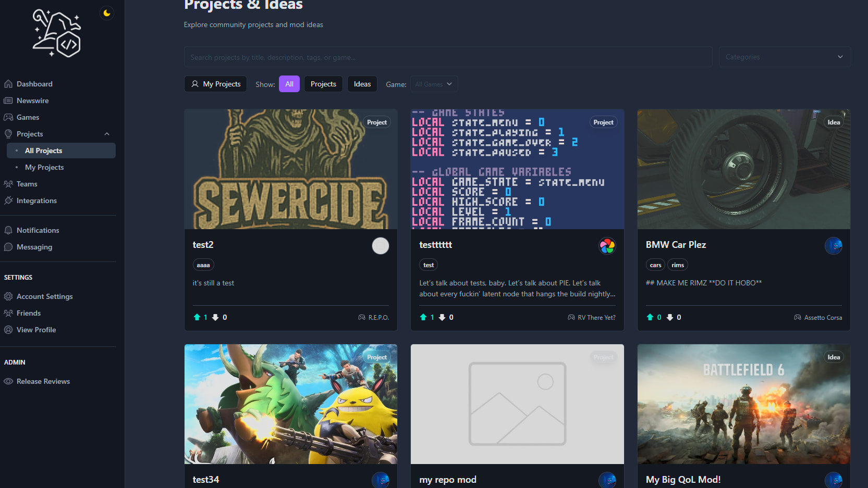Open BMW Car Plez idea title
Screen dimensions: 868x488
click(x=676, y=245)
